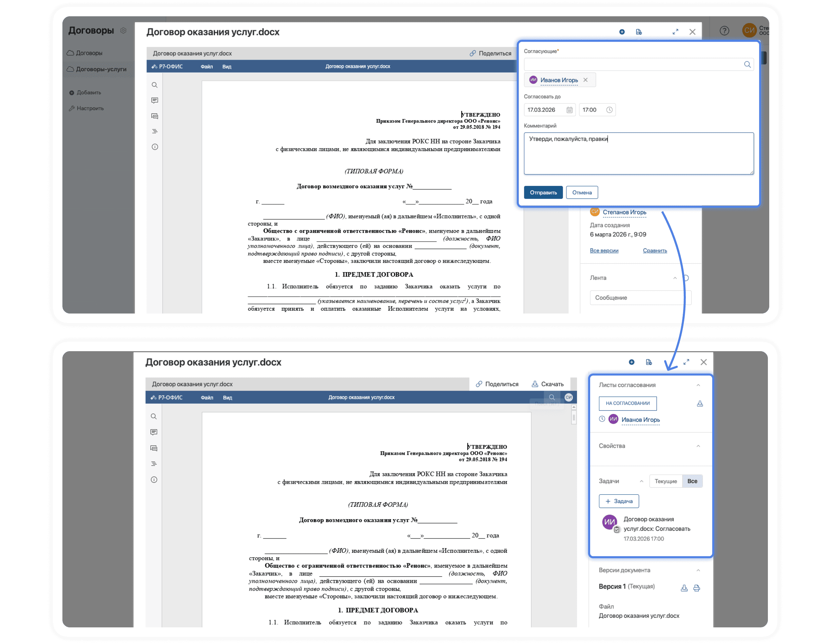Viewport: 833px width, 644px height.
Task: Collapse the Версии документа section
Action: coord(698,570)
